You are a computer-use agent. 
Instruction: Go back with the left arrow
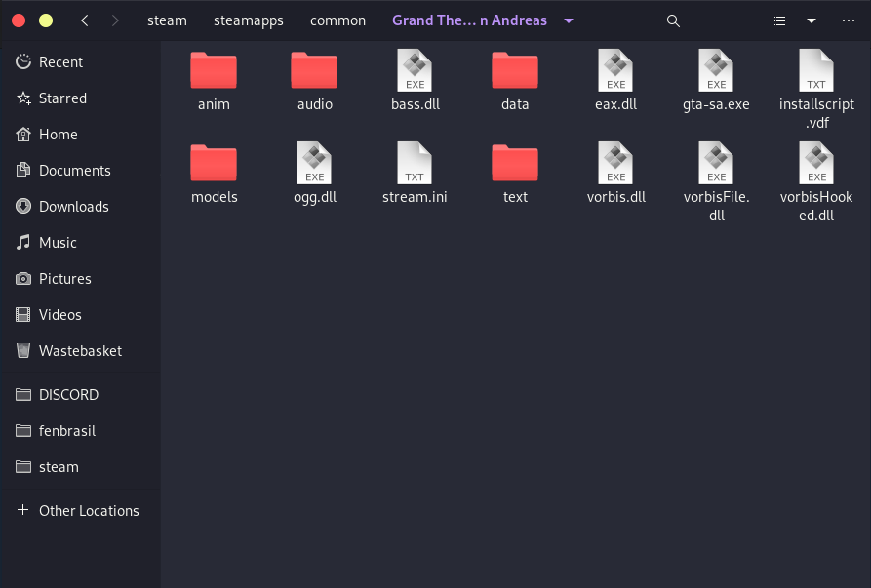pos(85,20)
